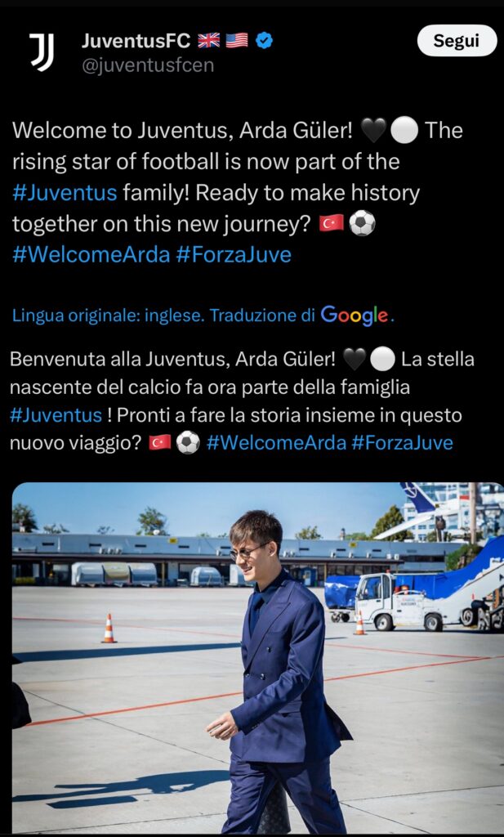Click the blue verified badge
Viewport: 504px width, 837px height.
pos(264,41)
